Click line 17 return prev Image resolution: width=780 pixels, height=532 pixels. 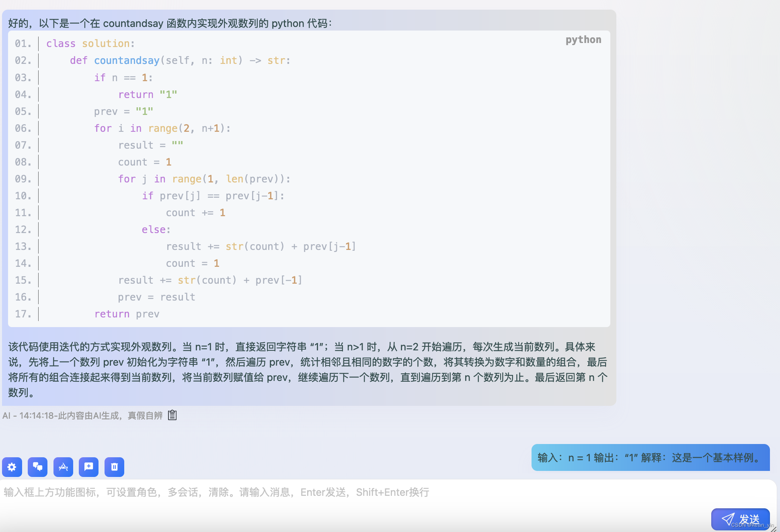pos(127,314)
